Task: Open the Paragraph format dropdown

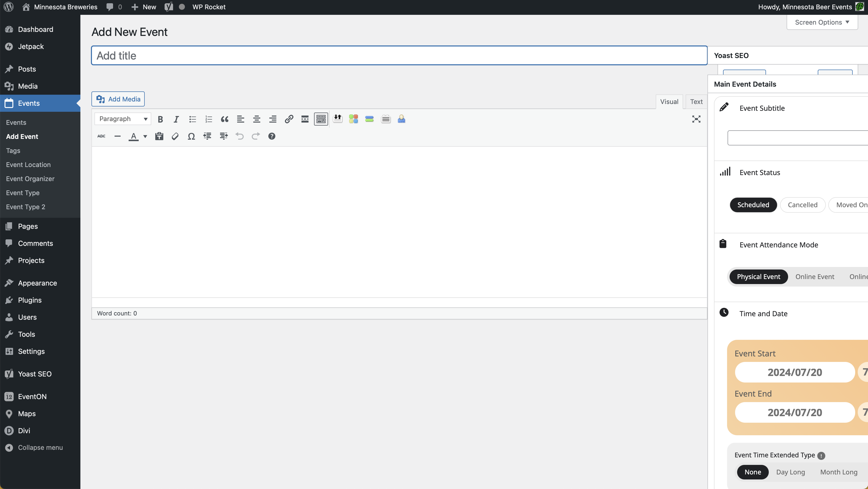Action: pyautogui.click(x=123, y=119)
